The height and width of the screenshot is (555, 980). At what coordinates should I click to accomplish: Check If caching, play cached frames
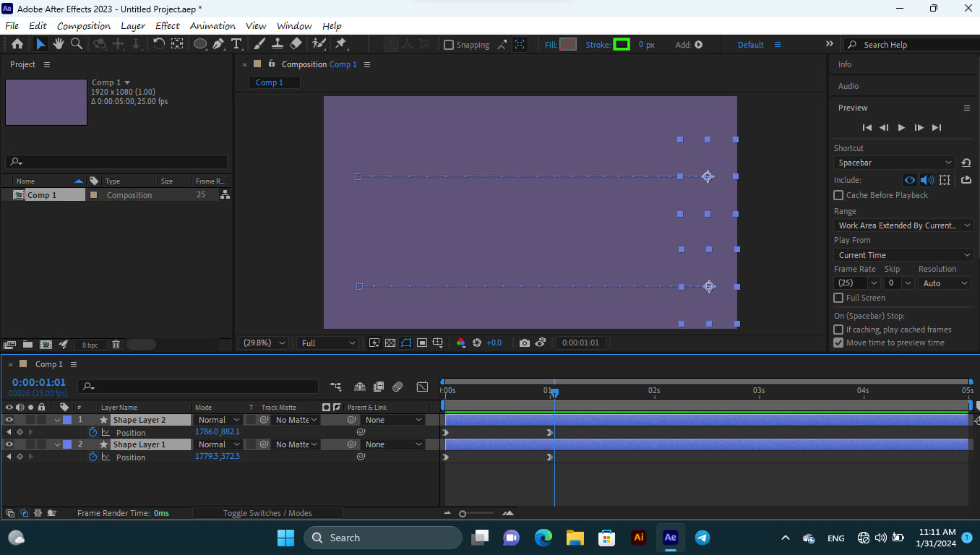[838, 330]
